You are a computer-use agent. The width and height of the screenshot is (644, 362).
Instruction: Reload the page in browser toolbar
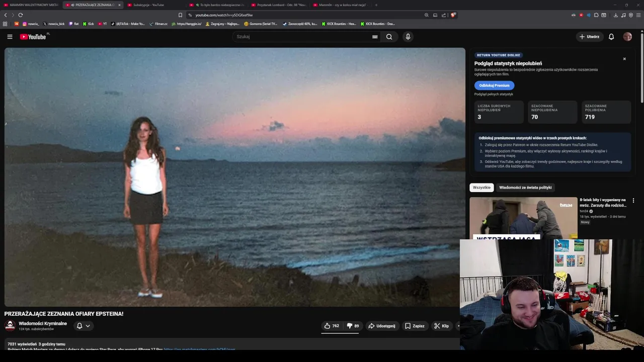point(20,15)
